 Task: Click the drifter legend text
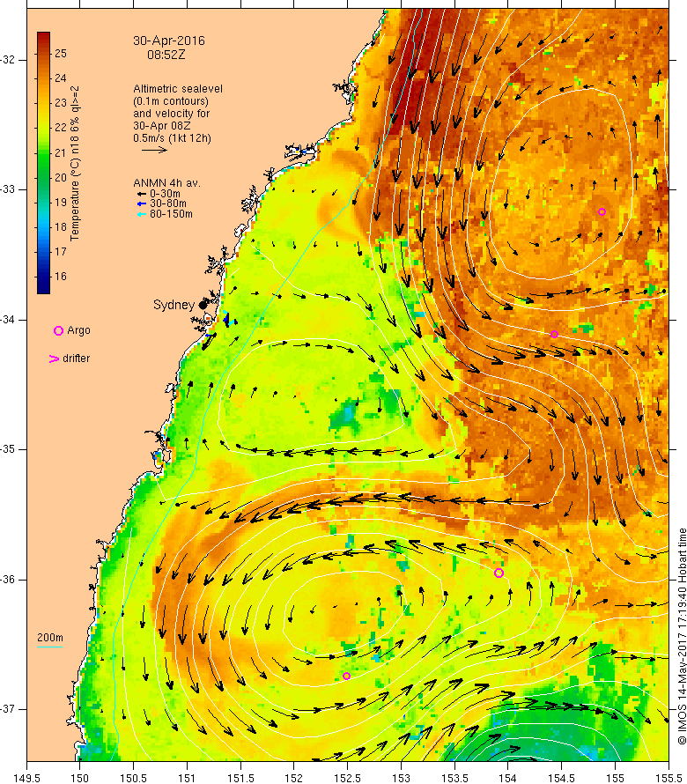[76, 359]
